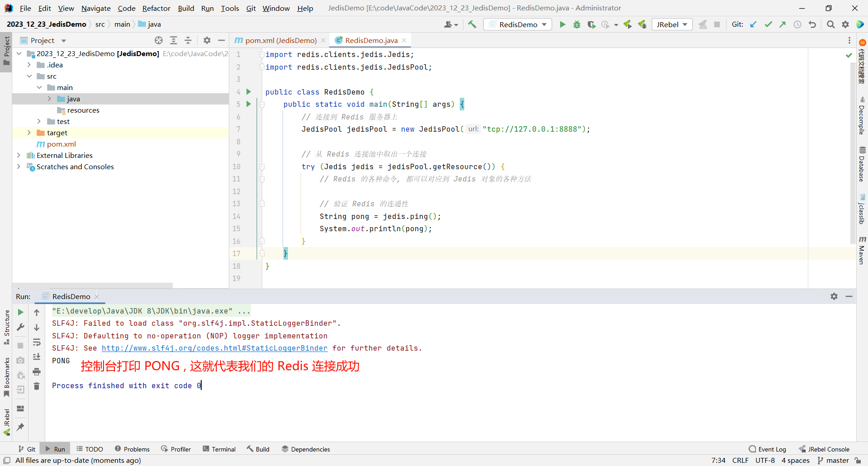The width and height of the screenshot is (868, 466).
Task: Toggle scroll to end in Run console
Action: (37, 357)
